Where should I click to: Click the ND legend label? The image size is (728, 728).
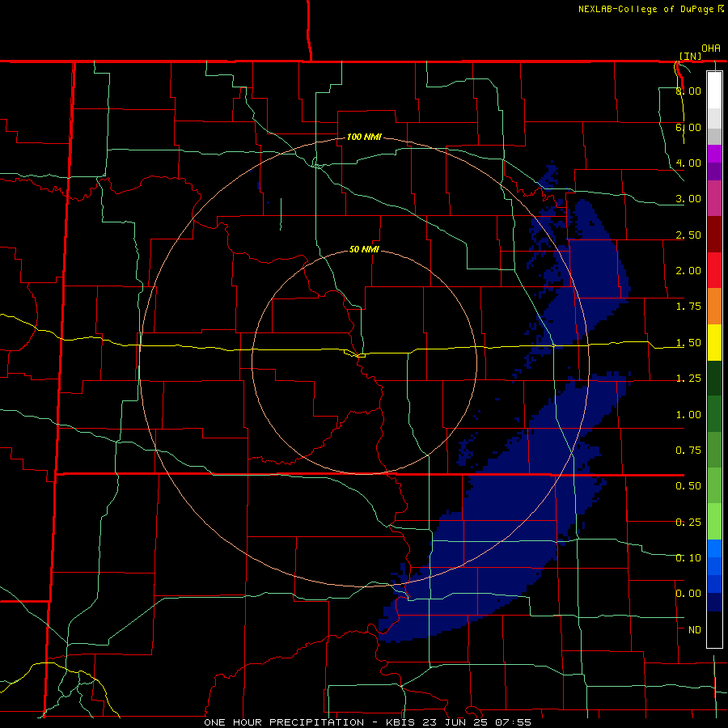695,630
